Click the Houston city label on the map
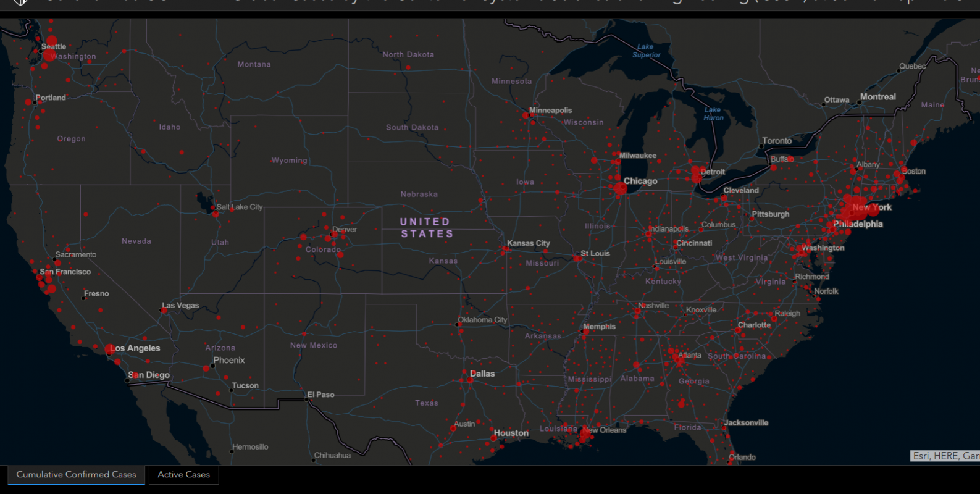 point(511,433)
